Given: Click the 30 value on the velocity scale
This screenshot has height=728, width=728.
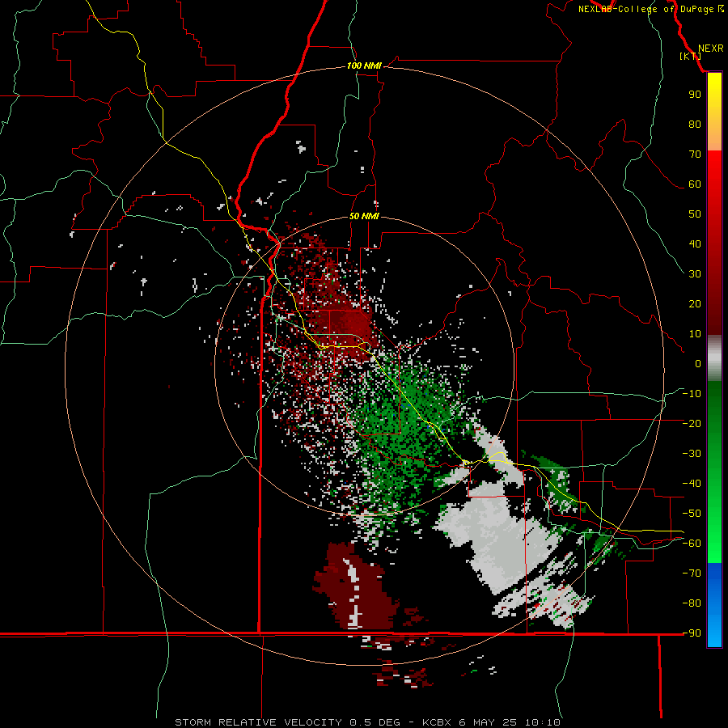Looking at the screenshot, I should tap(695, 274).
